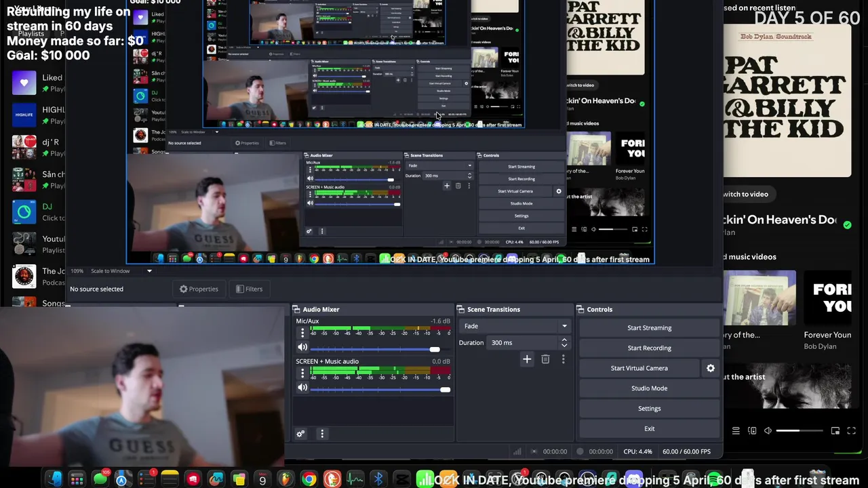Open Audio Mixer bottom three-dot menu
The height and width of the screenshot is (488, 868).
[322, 434]
